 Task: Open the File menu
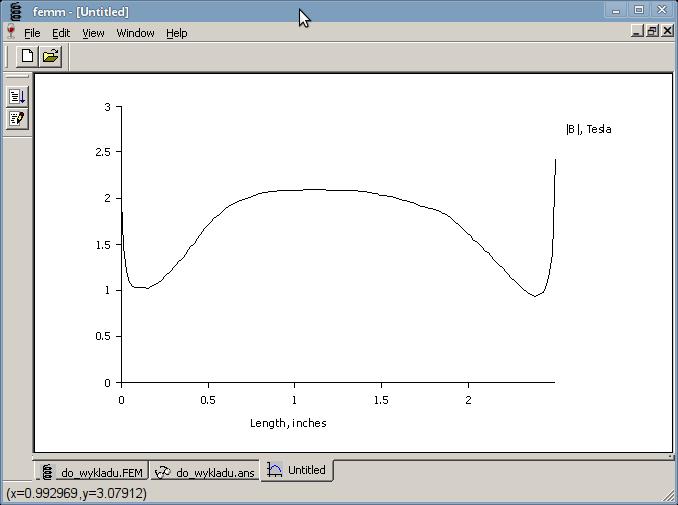(x=32, y=33)
